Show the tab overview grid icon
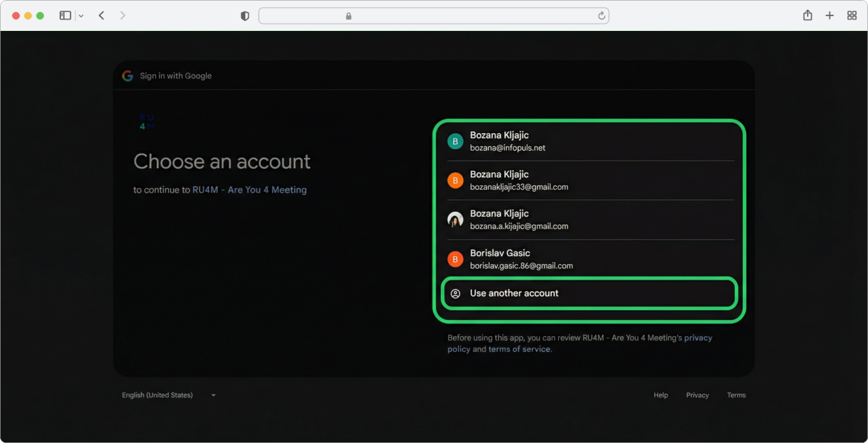 coord(852,16)
